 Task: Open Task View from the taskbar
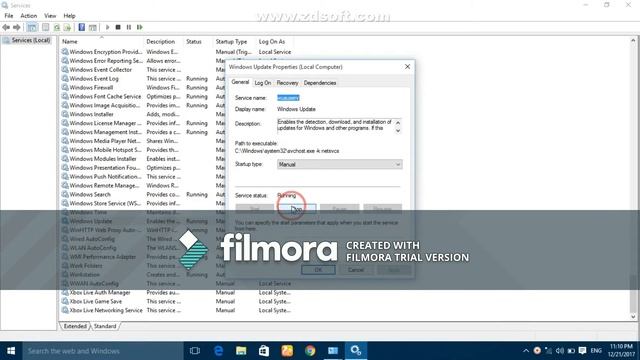[x=195, y=351]
